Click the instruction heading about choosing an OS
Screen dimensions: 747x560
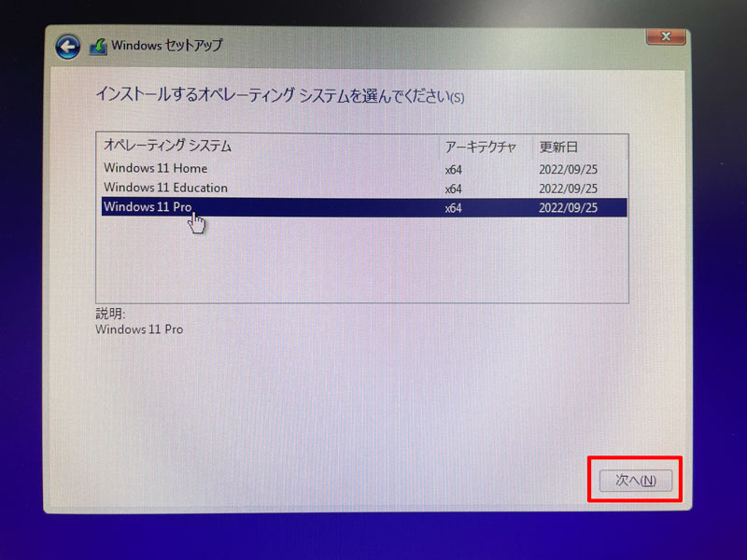point(280,96)
